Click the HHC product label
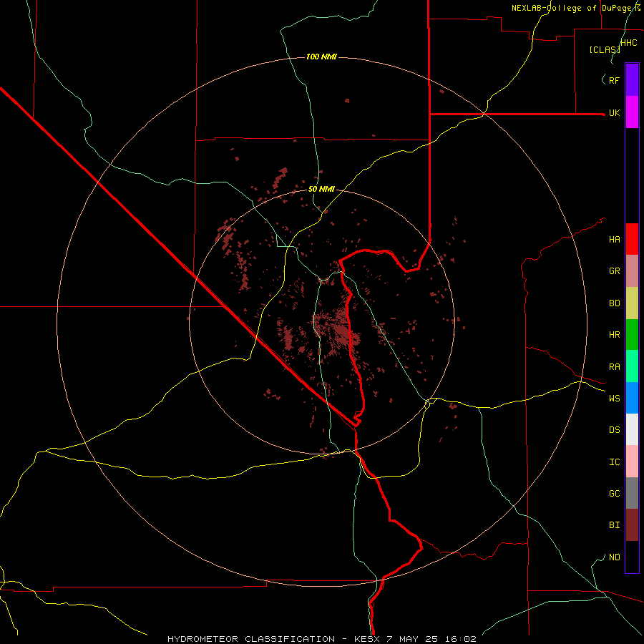Viewport: 644px width, 644px height. (629, 43)
